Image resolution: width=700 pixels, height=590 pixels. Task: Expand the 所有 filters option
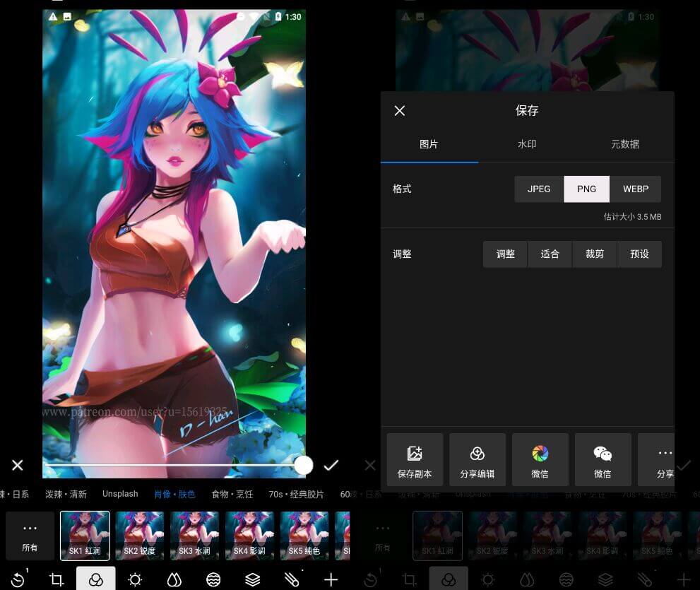click(x=30, y=535)
